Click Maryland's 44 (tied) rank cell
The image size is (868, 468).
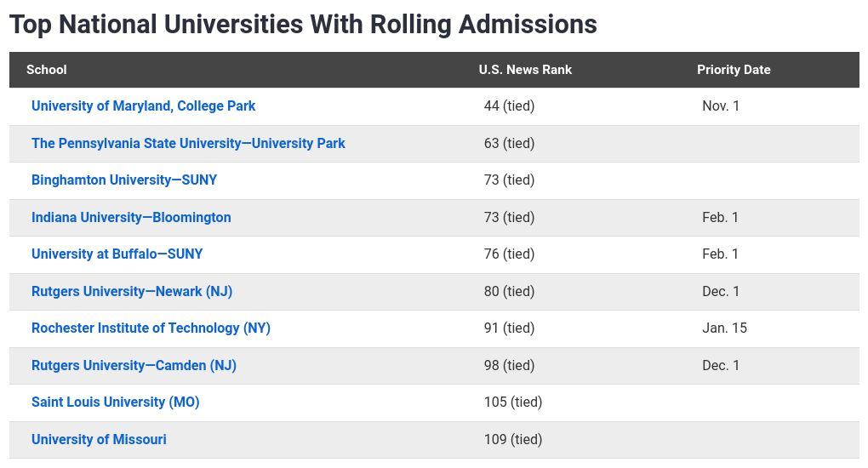point(509,106)
